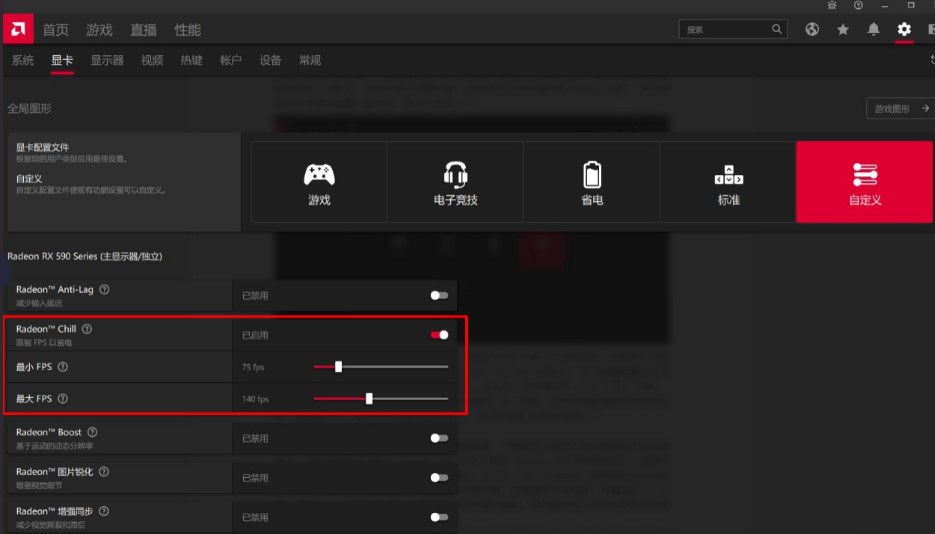935x534 pixels.
Task: Enable Radeon 增强同步 toggle
Action: pos(439,517)
